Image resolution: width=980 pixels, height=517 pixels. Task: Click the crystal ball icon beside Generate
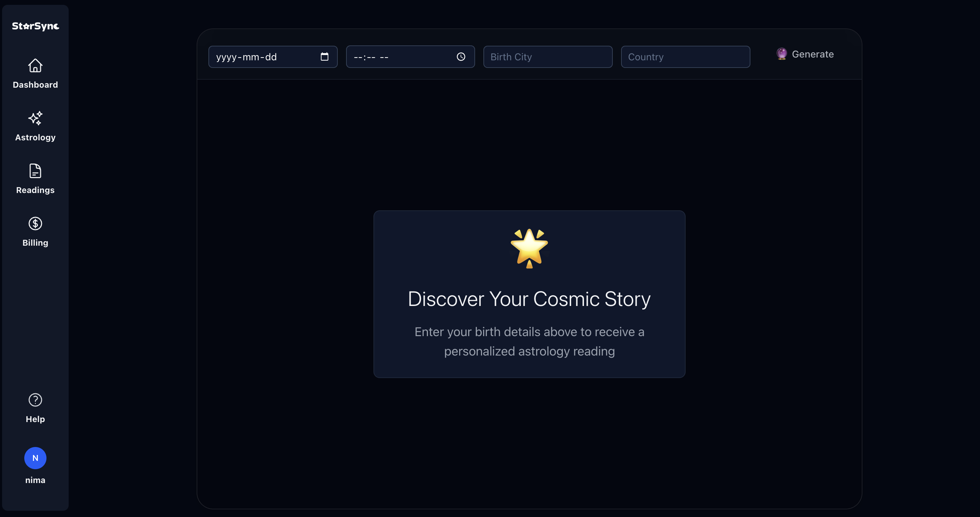tap(781, 54)
